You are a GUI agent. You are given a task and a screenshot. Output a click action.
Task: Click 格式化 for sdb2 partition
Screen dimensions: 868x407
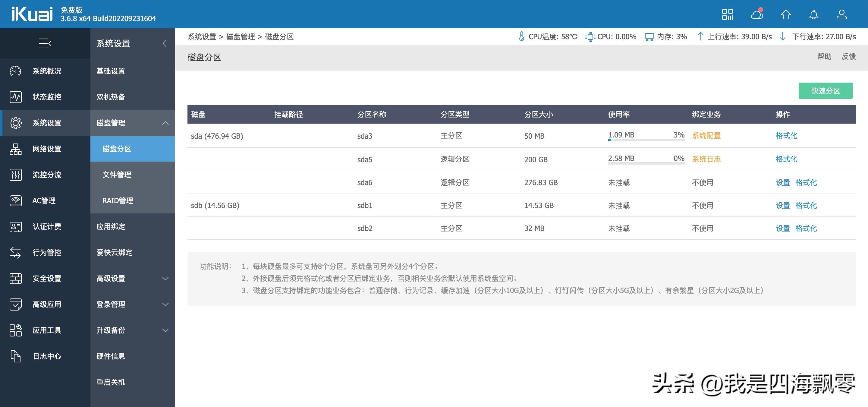(x=806, y=229)
